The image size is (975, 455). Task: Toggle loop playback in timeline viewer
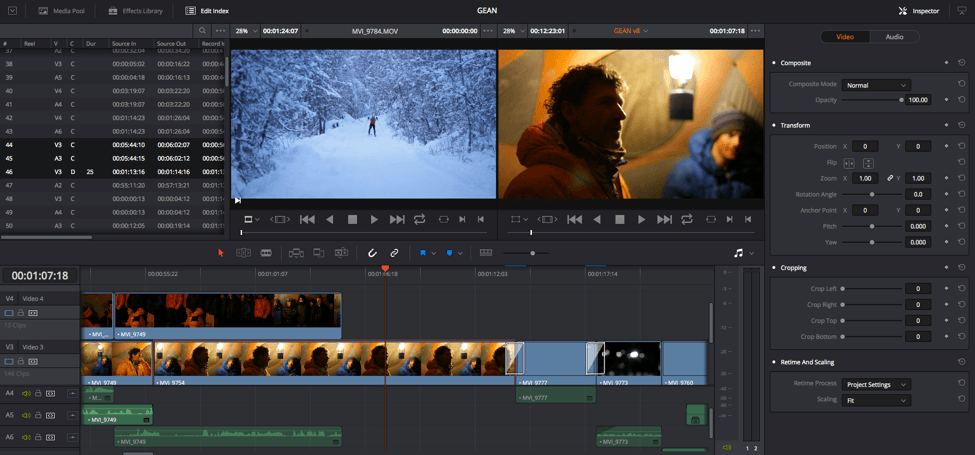(687, 219)
